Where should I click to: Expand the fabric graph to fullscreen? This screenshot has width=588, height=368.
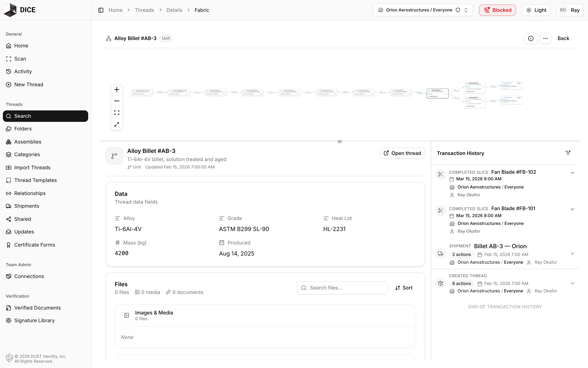coord(117,124)
